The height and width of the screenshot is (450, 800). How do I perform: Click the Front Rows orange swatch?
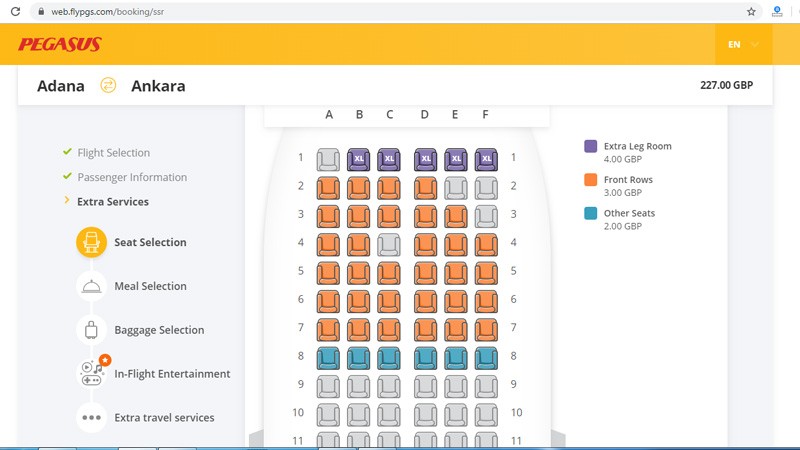(x=591, y=180)
